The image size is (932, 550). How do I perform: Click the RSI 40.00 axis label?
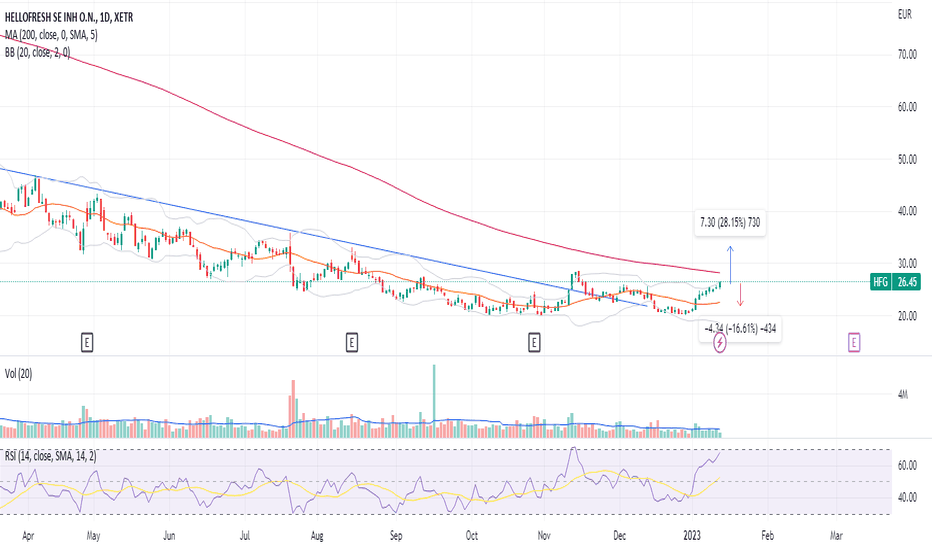(907, 497)
